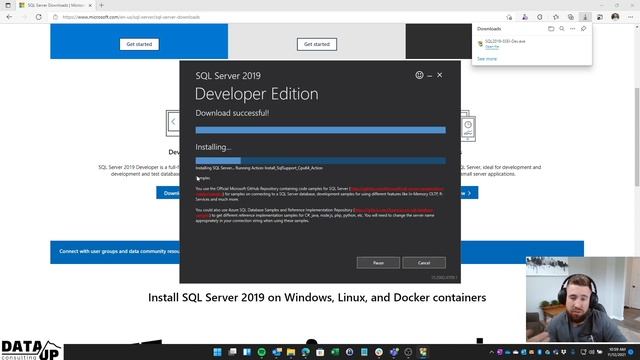Open Collections icon in browser toolbar
This screenshot has height=360, width=640.
click(571, 17)
